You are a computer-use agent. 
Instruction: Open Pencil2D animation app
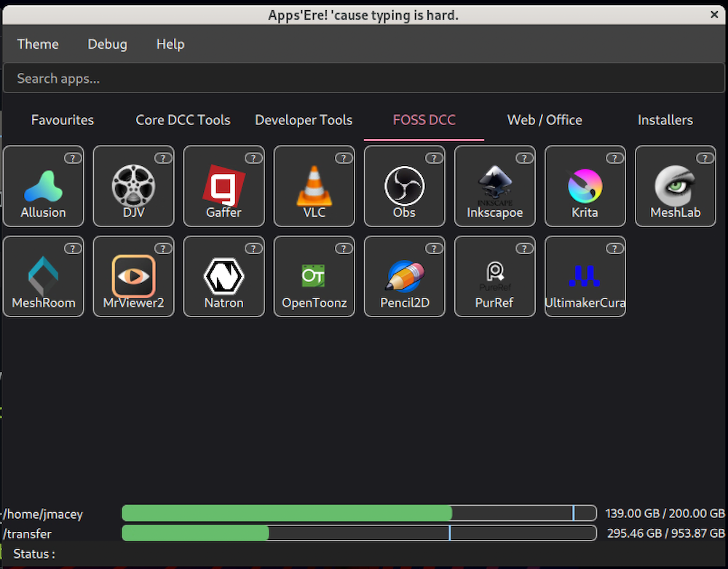pyautogui.click(x=404, y=277)
